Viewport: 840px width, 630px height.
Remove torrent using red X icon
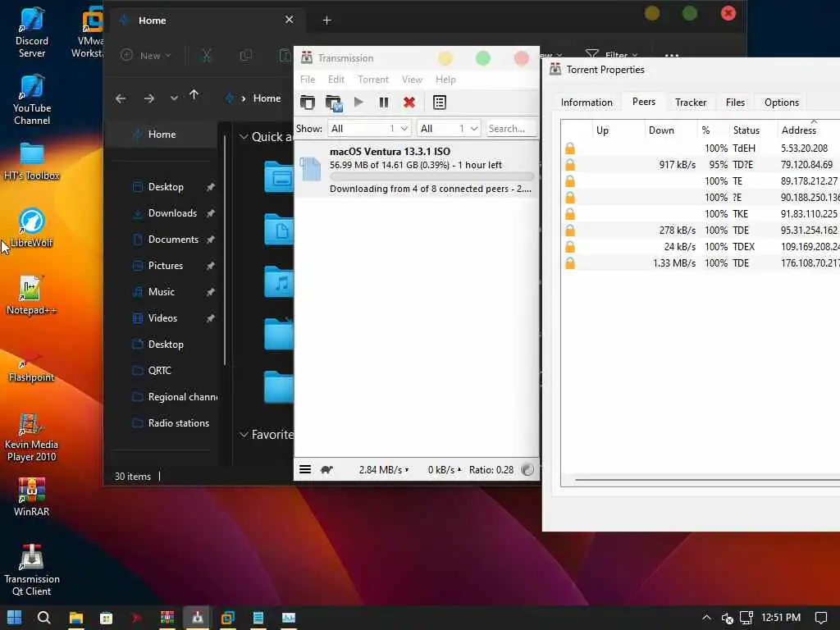(409, 102)
